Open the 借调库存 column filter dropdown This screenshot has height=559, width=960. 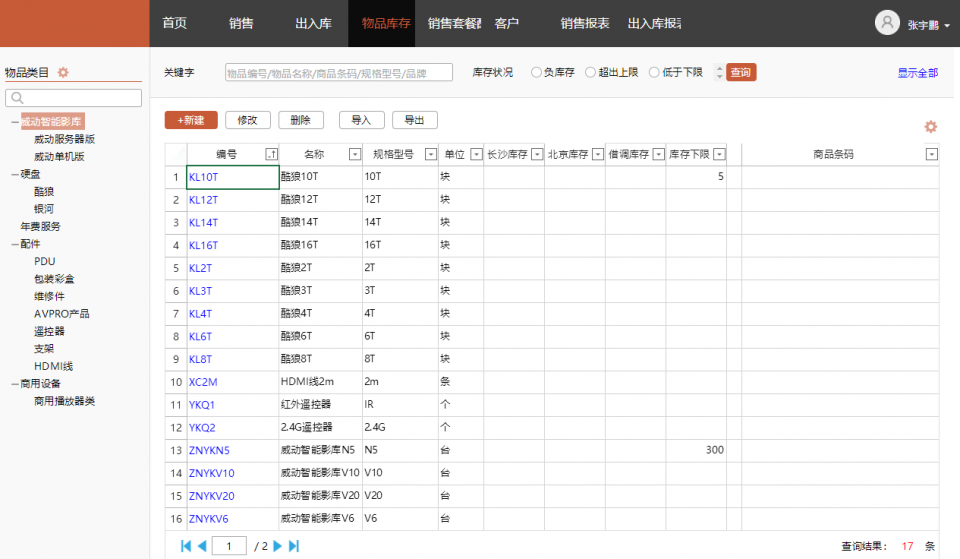coord(658,154)
